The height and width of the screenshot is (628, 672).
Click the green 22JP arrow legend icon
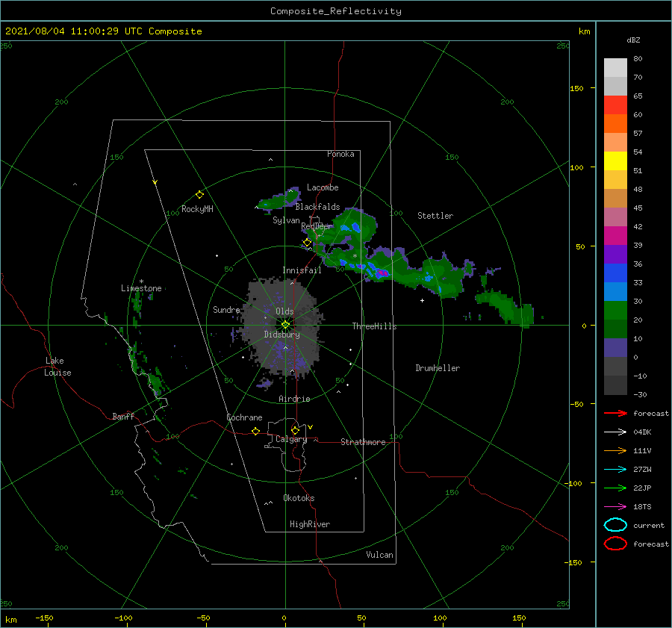pyautogui.click(x=615, y=488)
